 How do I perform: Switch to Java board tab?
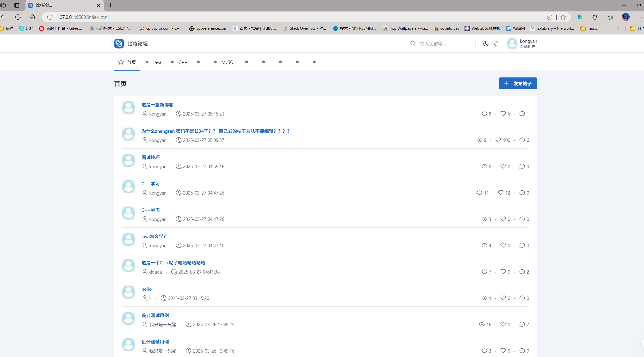coord(157,62)
